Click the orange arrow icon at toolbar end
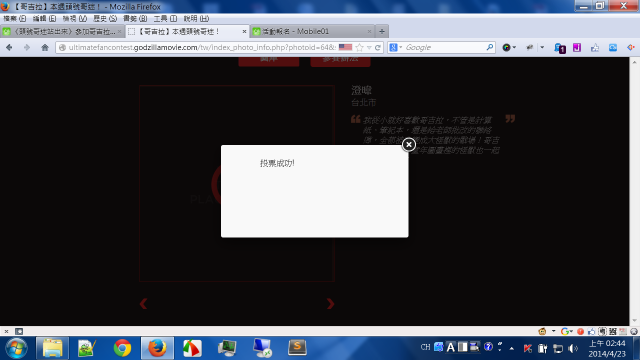Screen dimensions: 640x360 (x=631, y=47)
